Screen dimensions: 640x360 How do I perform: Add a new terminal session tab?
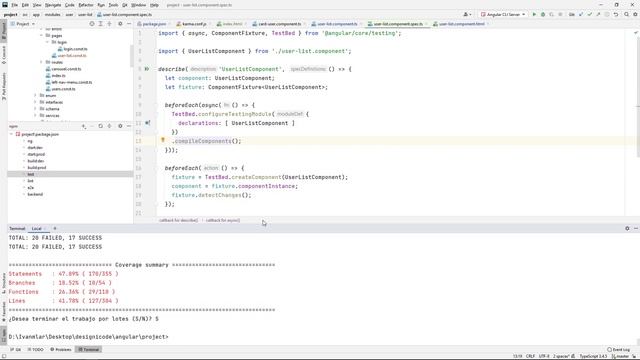click(x=55, y=229)
